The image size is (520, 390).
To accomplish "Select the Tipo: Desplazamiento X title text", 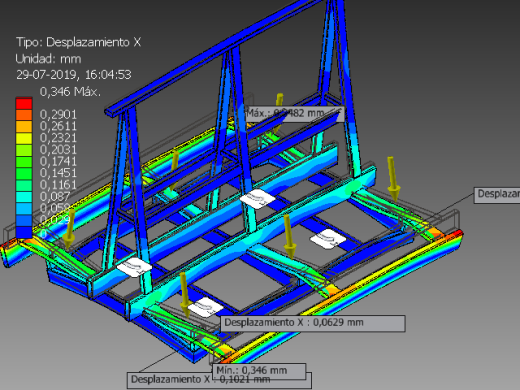I will (x=79, y=42).
